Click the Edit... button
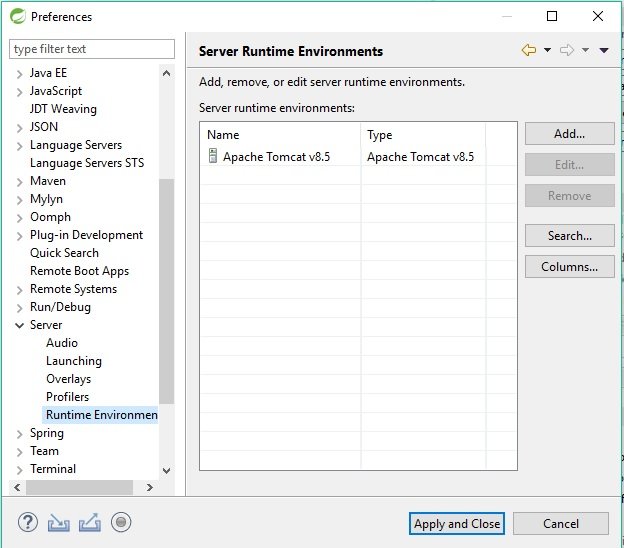 tap(569, 164)
